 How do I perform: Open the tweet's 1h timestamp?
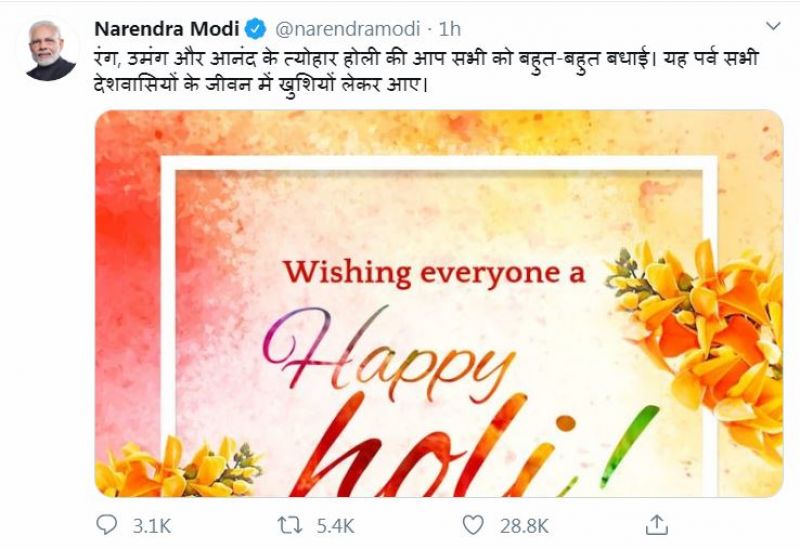(x=453, y=27)
